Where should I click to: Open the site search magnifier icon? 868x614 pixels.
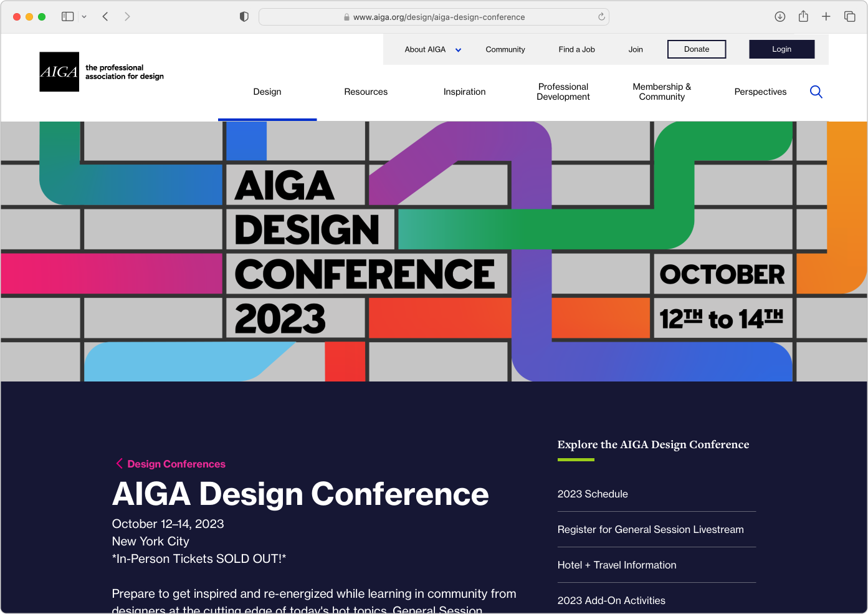(x=816, y=92)
